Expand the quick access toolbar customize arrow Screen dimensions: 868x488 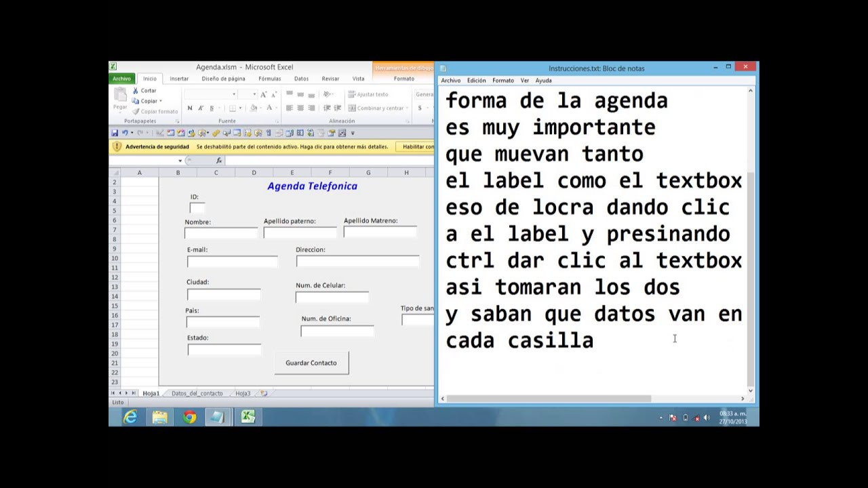pos(353,133)
